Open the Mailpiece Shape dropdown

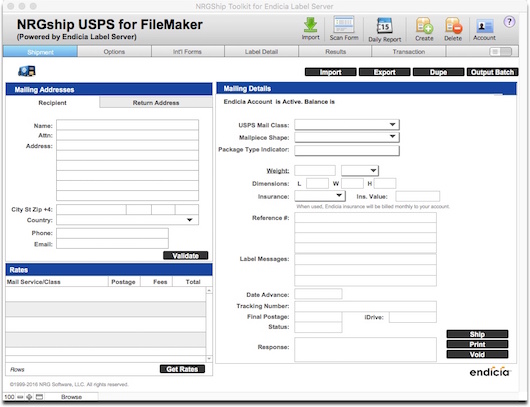point(347,137)
